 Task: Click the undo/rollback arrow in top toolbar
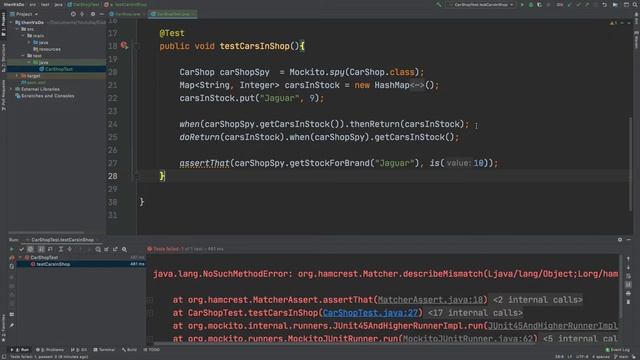click(604, 4)
